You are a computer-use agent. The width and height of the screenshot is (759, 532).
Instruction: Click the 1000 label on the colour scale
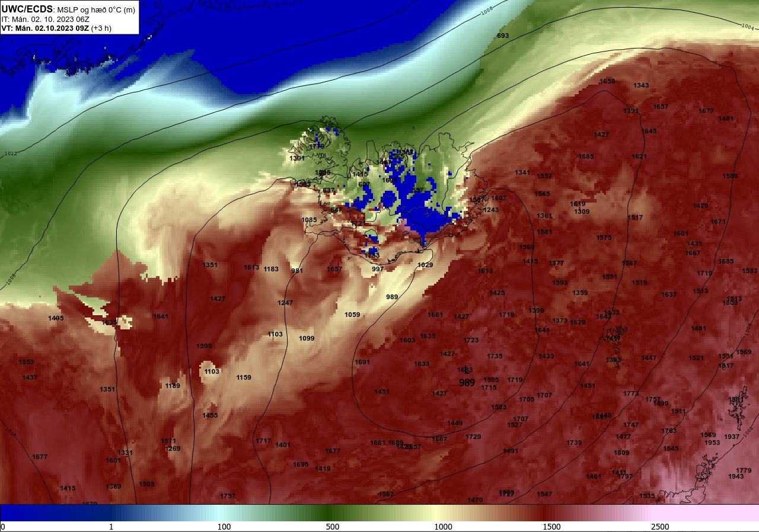click(x=443, y=527)
